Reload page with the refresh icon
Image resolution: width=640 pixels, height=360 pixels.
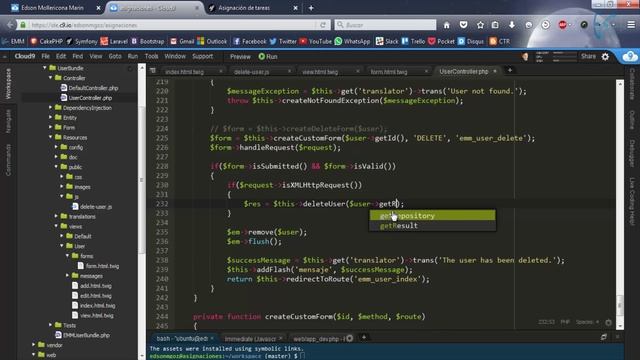point(323,25)
